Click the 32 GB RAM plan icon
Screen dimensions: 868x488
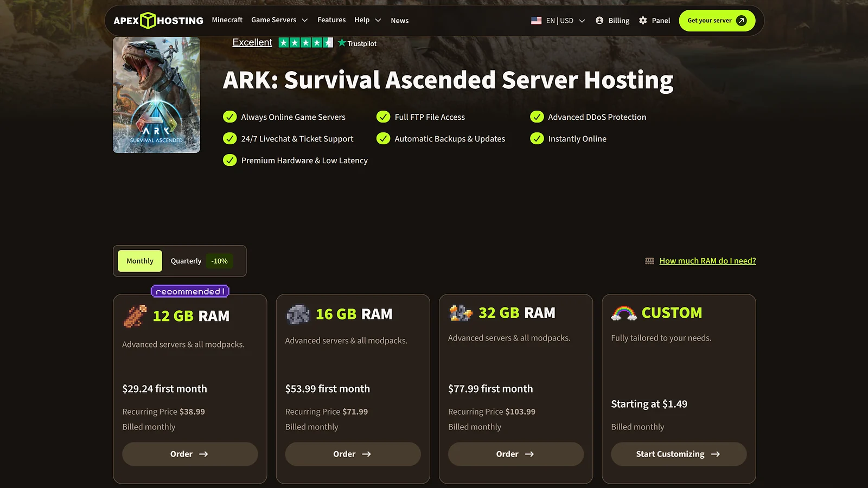point(461,313)
